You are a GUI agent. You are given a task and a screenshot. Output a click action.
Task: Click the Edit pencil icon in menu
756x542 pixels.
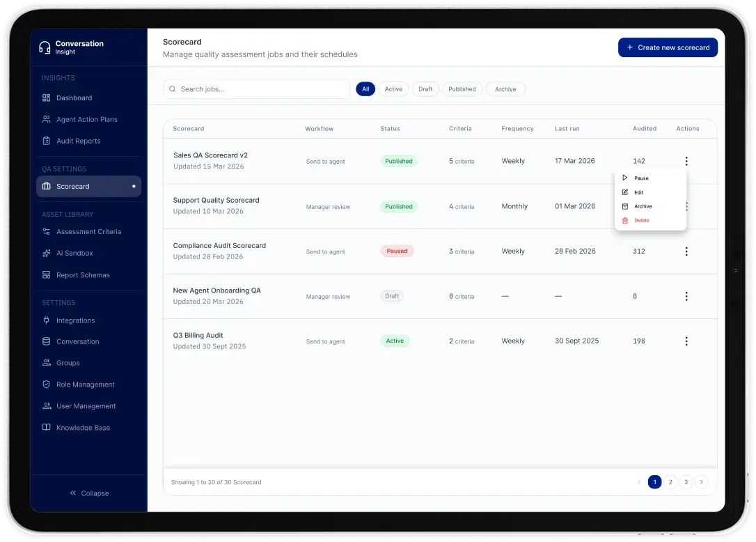(x=625, y=192)
